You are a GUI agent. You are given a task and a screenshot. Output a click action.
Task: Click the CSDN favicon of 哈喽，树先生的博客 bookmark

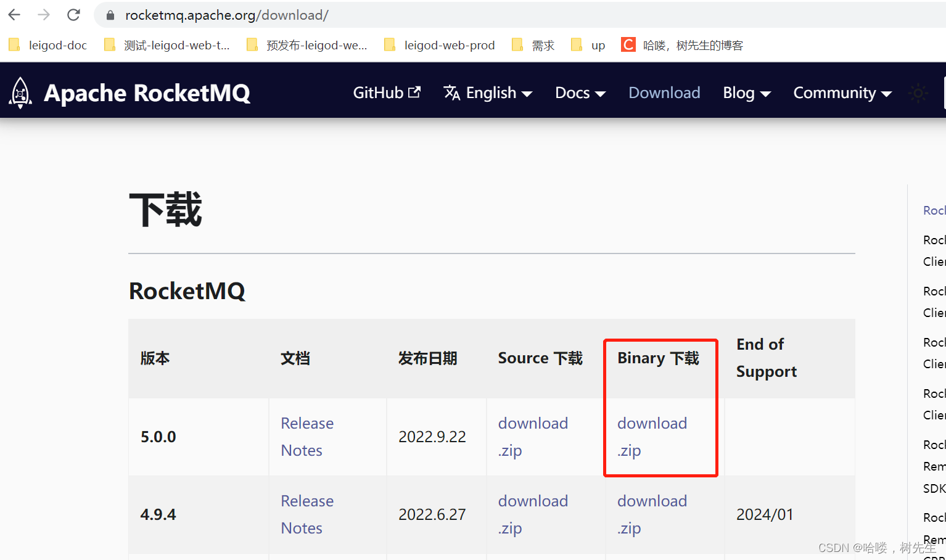[x=628, y=44]
